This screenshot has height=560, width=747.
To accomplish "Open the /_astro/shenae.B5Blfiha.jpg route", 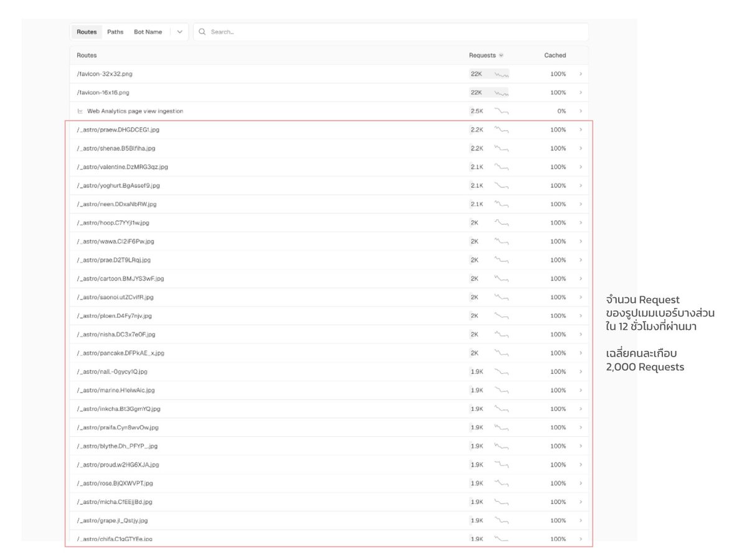I will click(116, 149).
